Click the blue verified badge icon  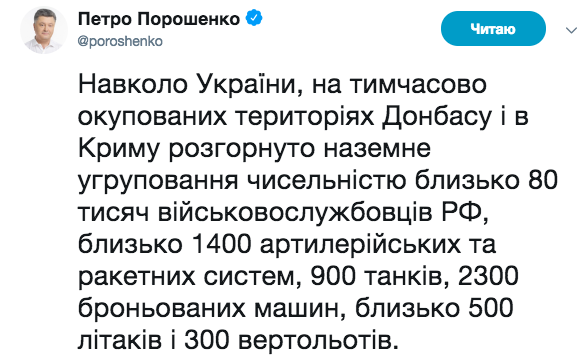point(254,18)
